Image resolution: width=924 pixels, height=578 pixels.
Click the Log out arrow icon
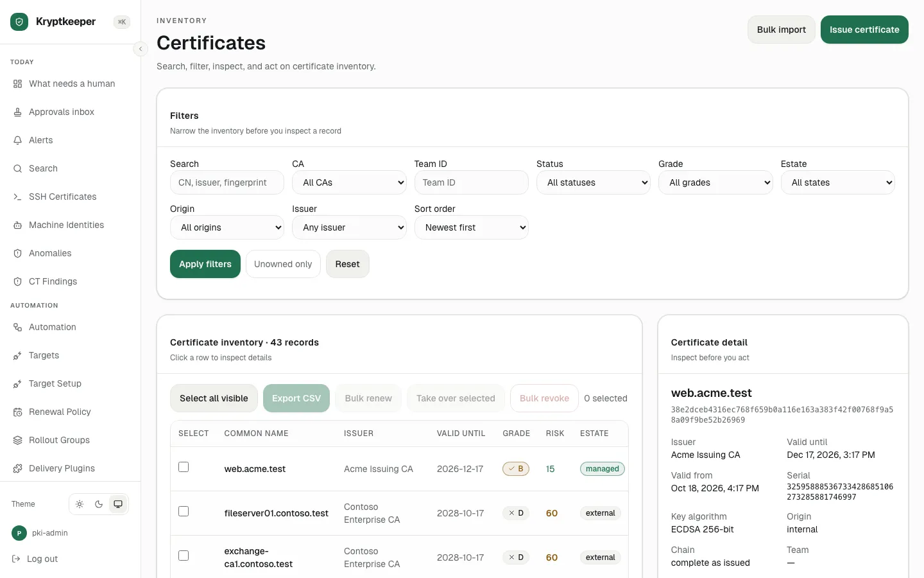click(x=16, y=559)
